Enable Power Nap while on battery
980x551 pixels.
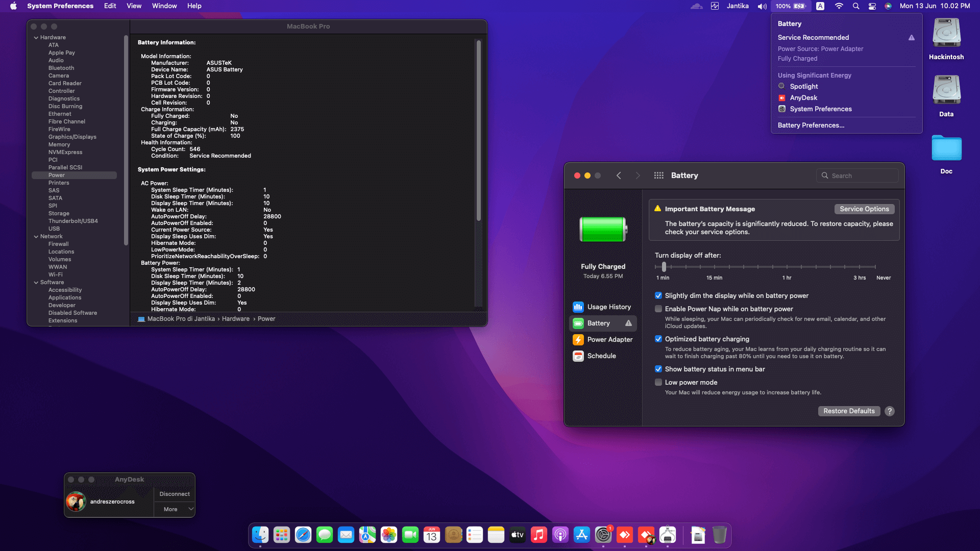(x=658, y=309)
